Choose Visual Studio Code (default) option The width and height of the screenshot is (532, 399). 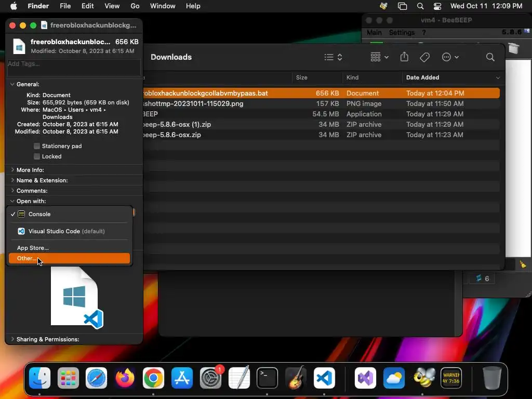click(x=69, y=231)
